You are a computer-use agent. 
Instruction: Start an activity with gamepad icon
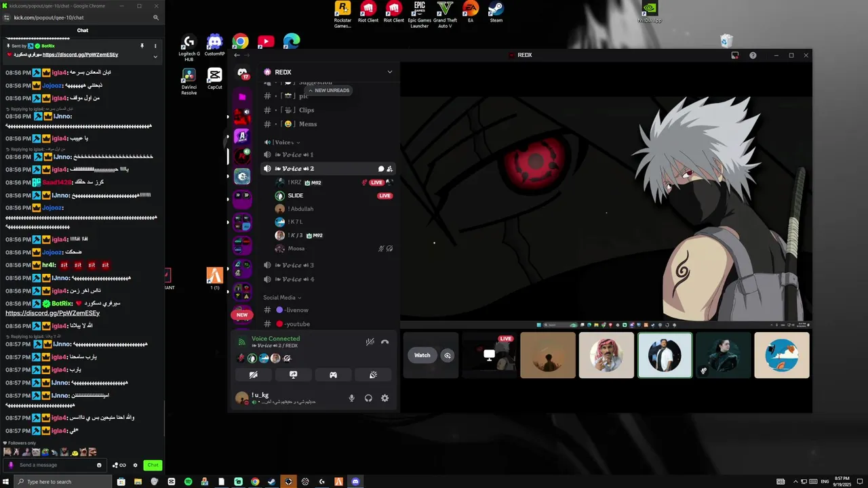coord(333,375)
